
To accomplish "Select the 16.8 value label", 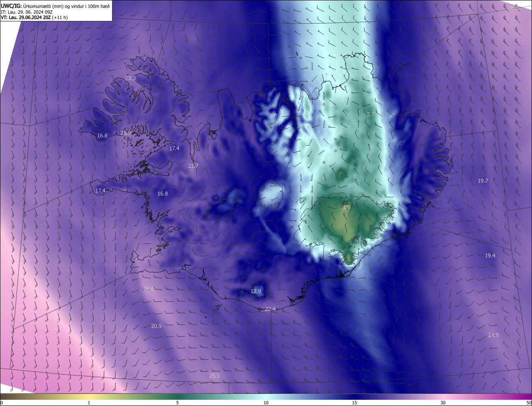I will pos(163,193).
